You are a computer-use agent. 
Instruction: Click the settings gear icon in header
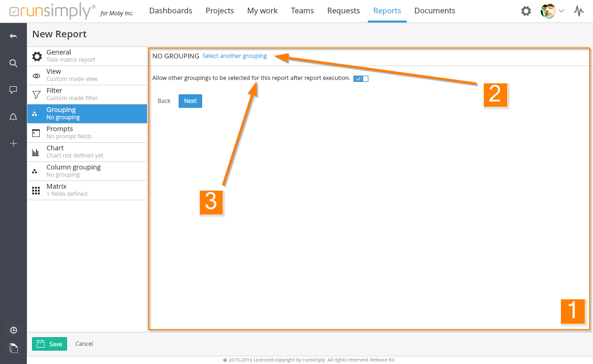526,11
